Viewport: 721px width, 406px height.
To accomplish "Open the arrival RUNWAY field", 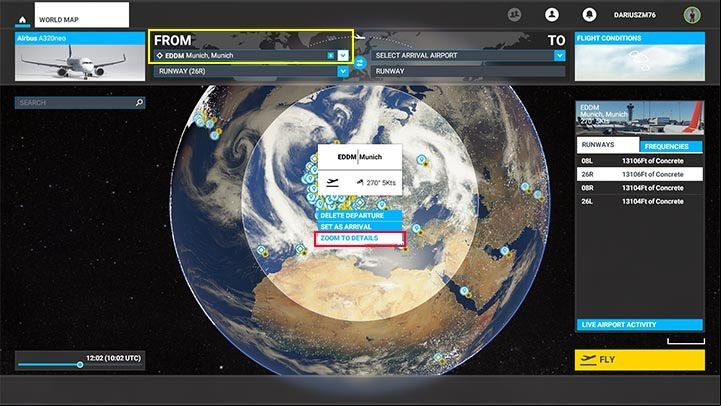I will click(x=468, y=71).
